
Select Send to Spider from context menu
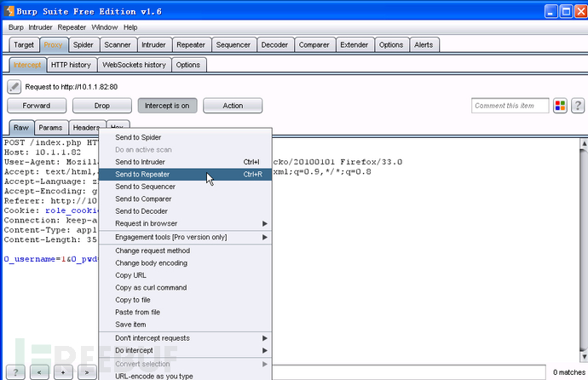click(185, 137)
